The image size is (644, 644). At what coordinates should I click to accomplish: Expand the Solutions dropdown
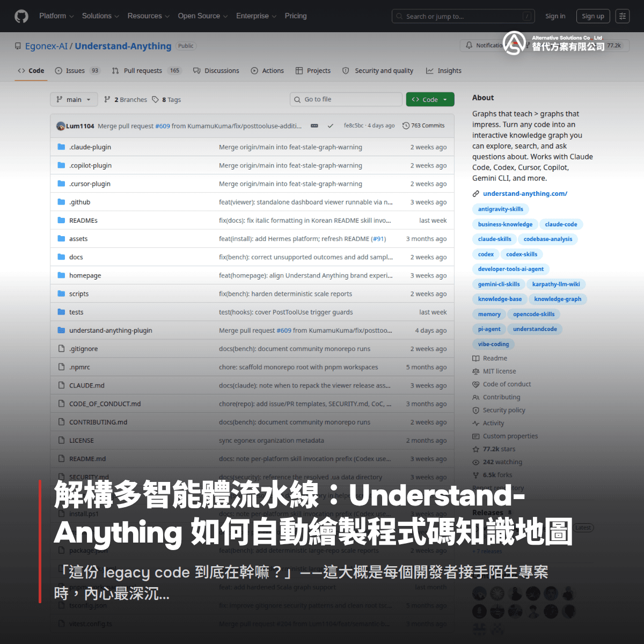100,16
